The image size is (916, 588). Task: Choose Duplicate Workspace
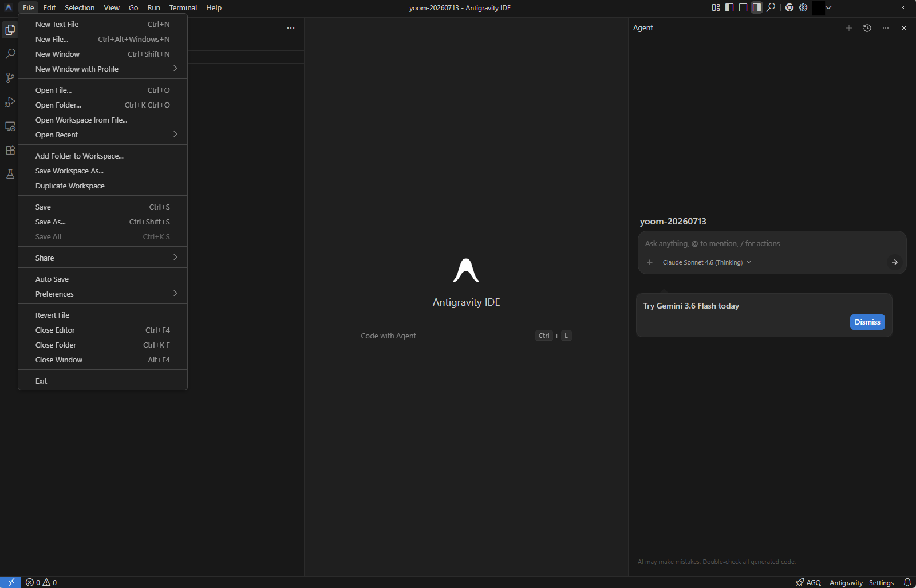pyautogui.click(x=103, y=186)
